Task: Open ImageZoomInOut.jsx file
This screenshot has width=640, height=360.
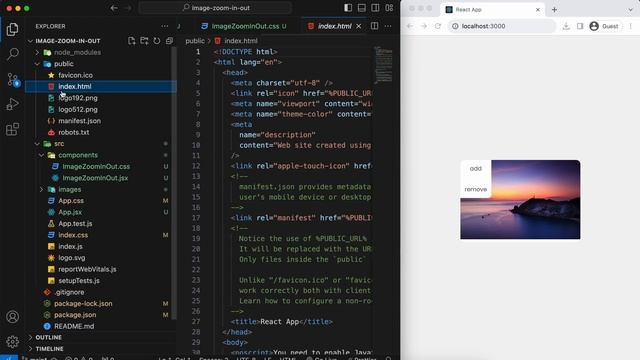Action: point(95,178)
